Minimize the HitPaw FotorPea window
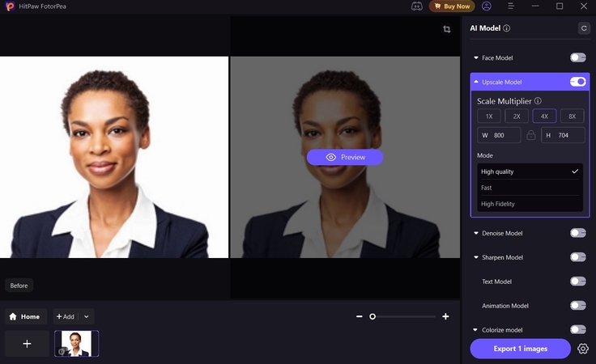The image size is (596, 364). pos(535,6)
